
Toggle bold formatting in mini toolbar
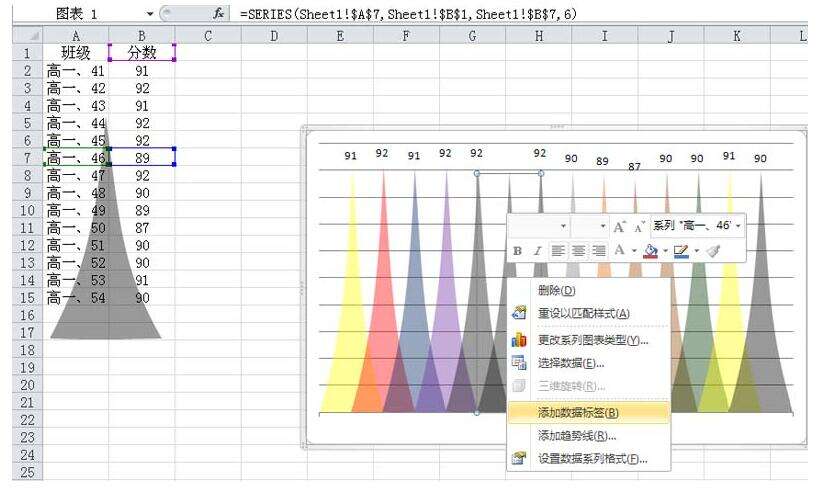[x=517, y=251]
